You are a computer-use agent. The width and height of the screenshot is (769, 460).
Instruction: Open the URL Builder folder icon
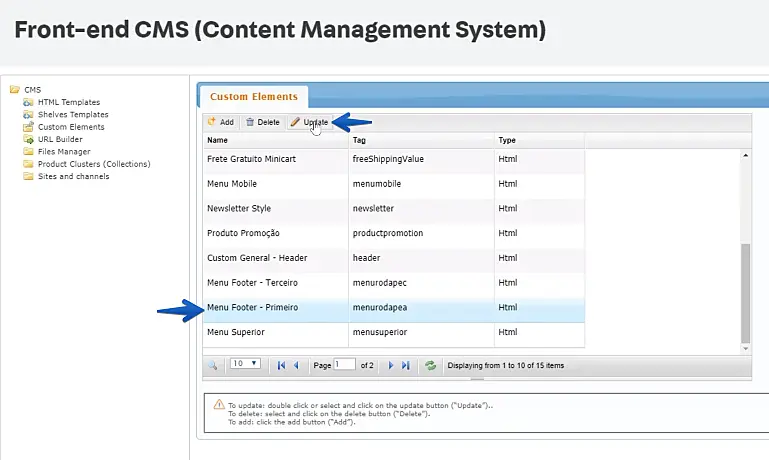29,139
